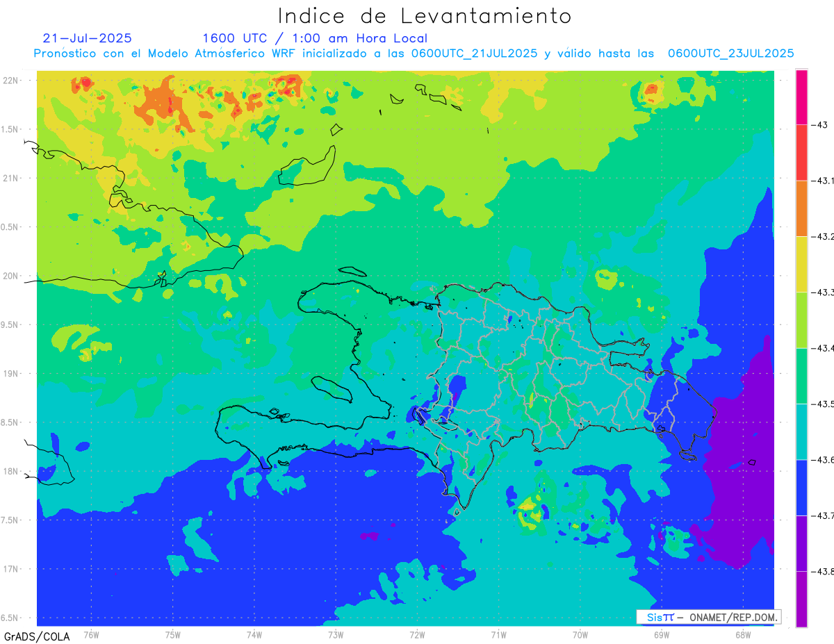Click the legend value "-43.6"
Image resolution: width=834 pixels, height=644 pixels.
(824, 459)
